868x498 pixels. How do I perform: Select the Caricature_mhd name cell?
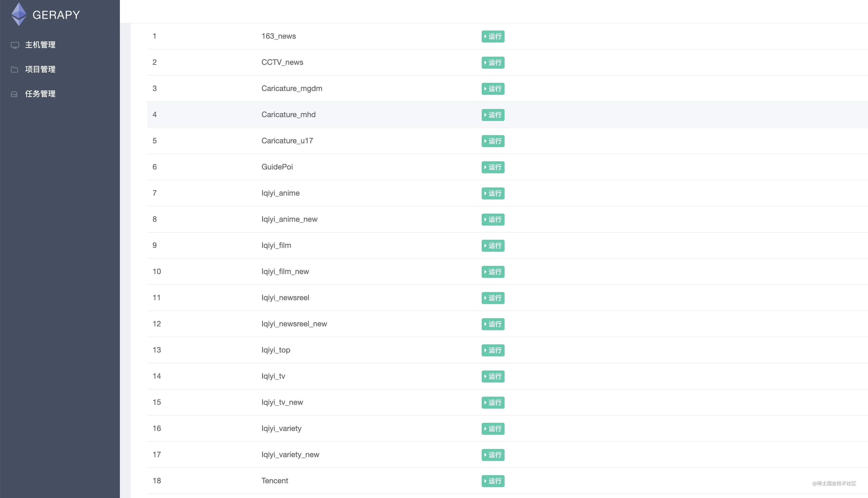[x=288, y=115]
